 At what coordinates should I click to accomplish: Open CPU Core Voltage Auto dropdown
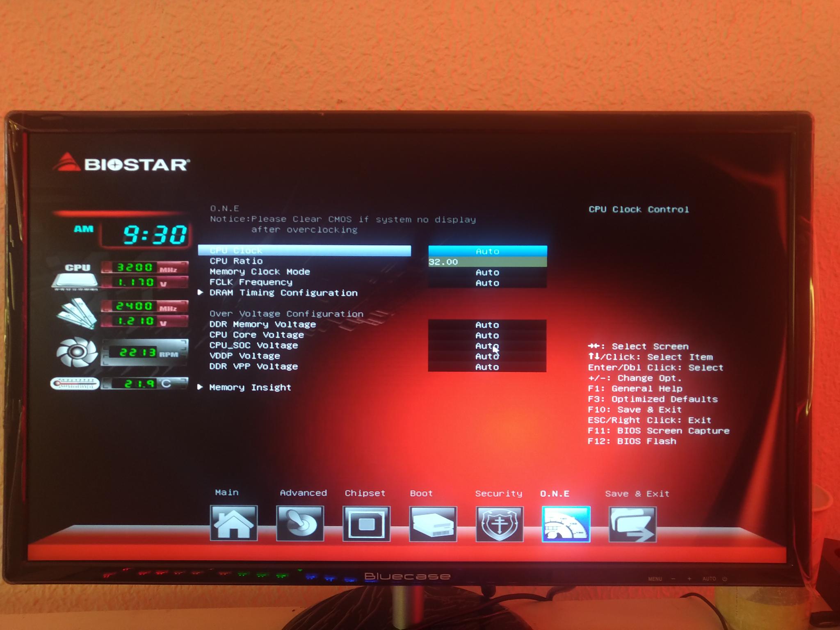(487, 336)
